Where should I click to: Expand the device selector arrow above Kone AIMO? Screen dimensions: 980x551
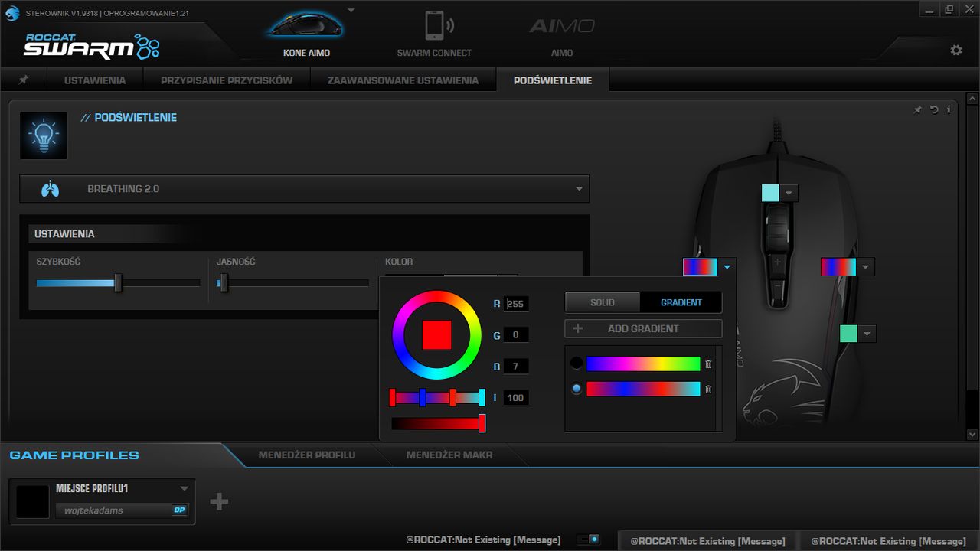pos(351,11)
